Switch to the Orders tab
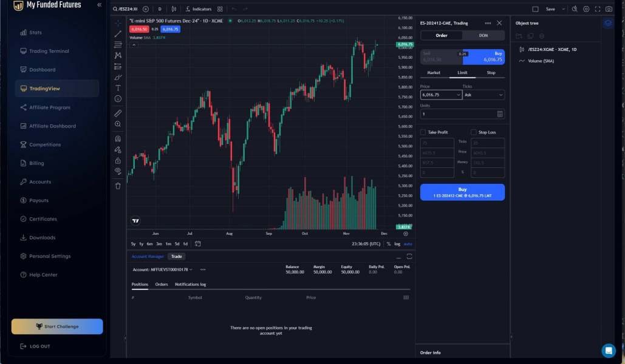The image size is (625, 364). point(162,285)
